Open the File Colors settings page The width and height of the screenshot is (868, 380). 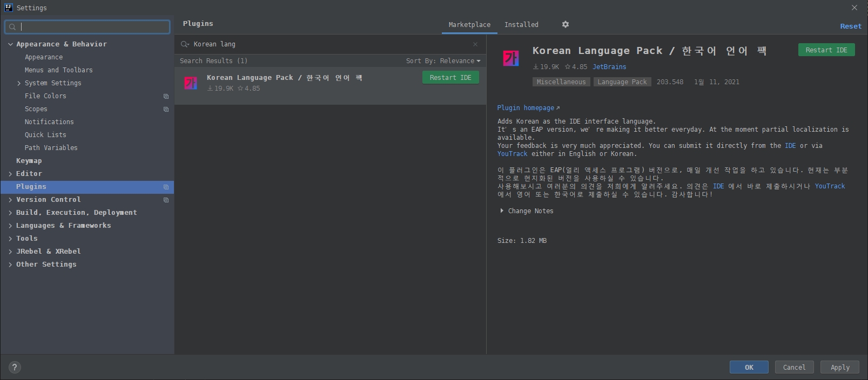45,96
